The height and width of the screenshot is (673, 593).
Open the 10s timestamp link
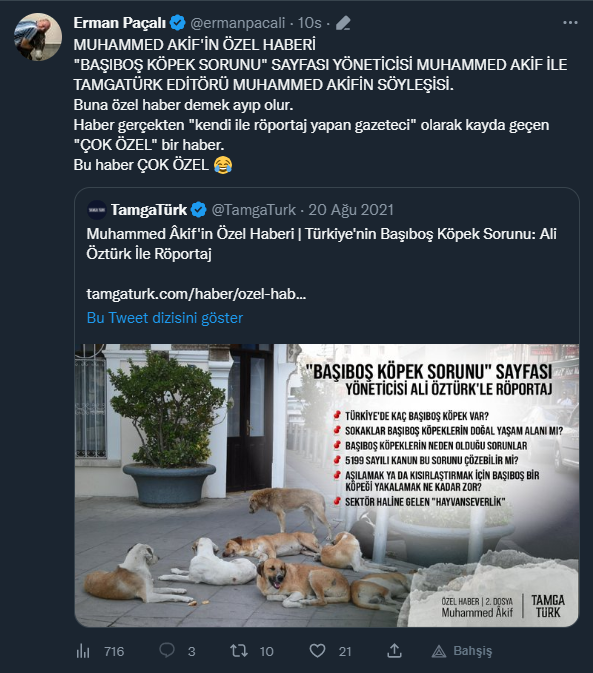[309, 23]
